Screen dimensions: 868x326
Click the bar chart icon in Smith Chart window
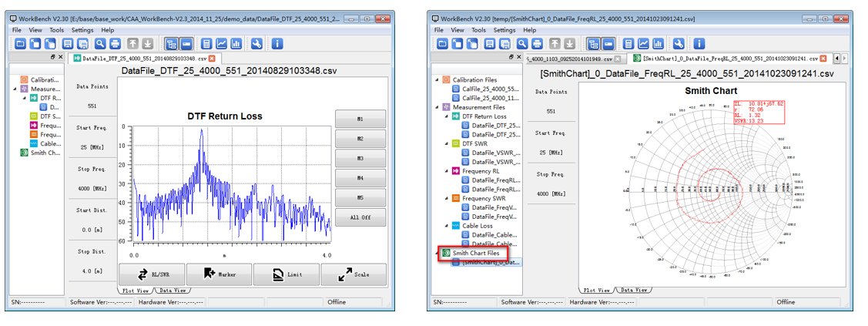click(x=659, y=44)
